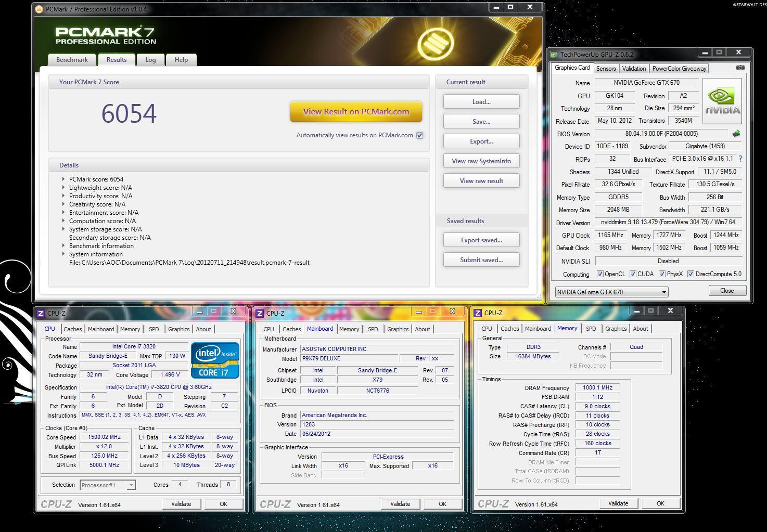Click the Load... button
Screen dimensions: 767x532
point(481,102)
